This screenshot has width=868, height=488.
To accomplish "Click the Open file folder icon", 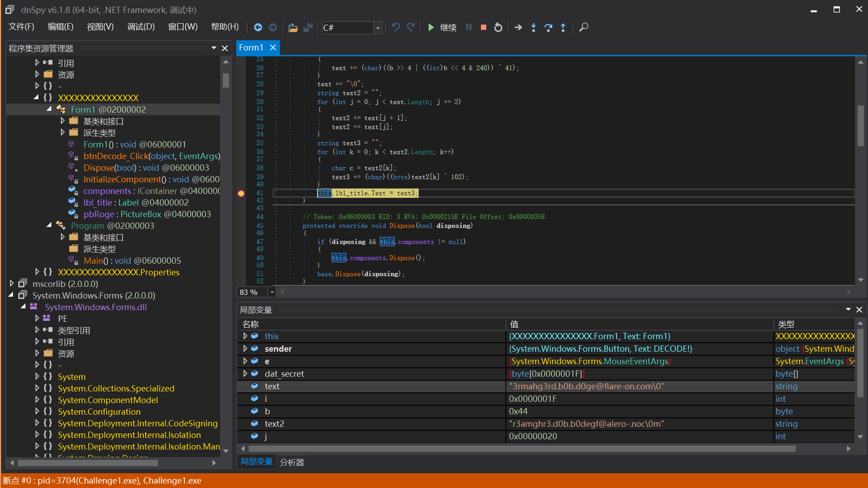I will [x=293, y=27].
